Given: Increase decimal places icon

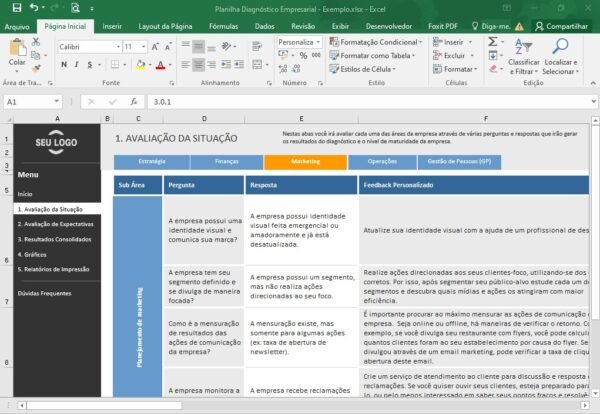Looking at the screenshot, I should coord(283,69).
